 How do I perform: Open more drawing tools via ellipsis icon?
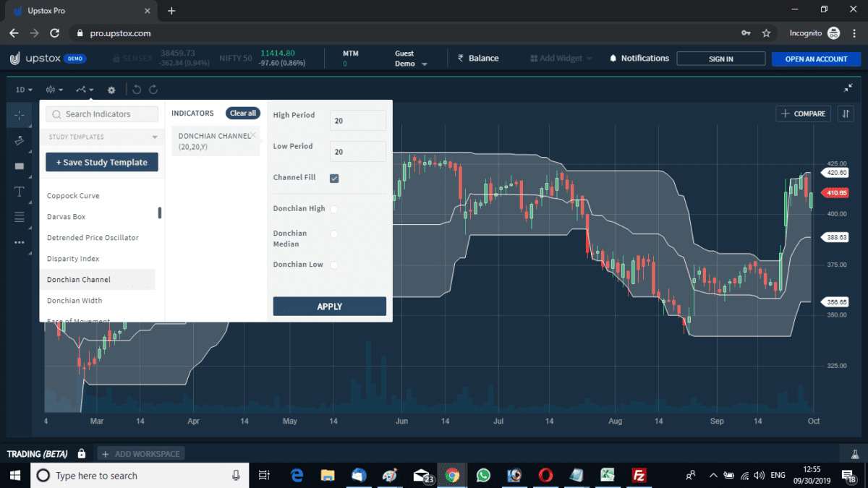click(x=20, y=242)
